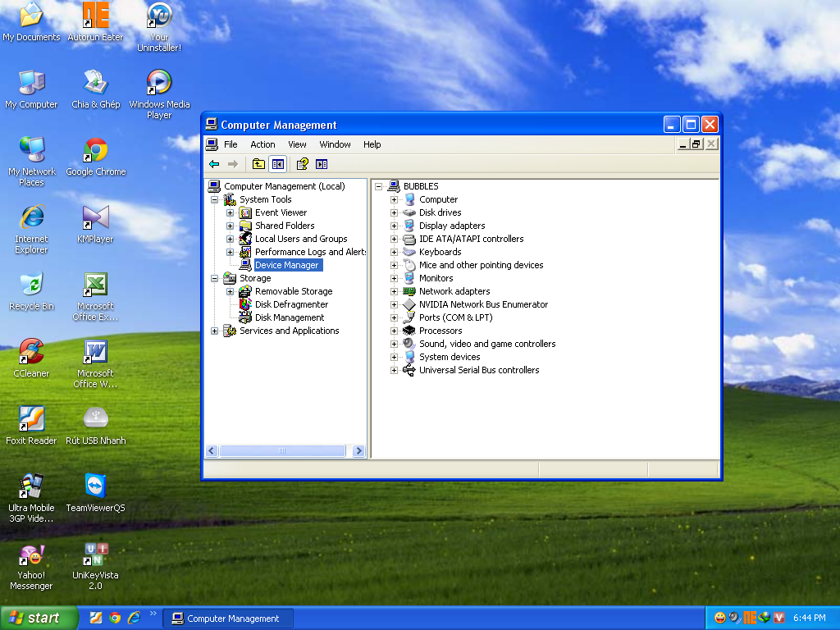Expand the Display adapters device category
This screenshot has width=840, height=630.
pos(394,226)
